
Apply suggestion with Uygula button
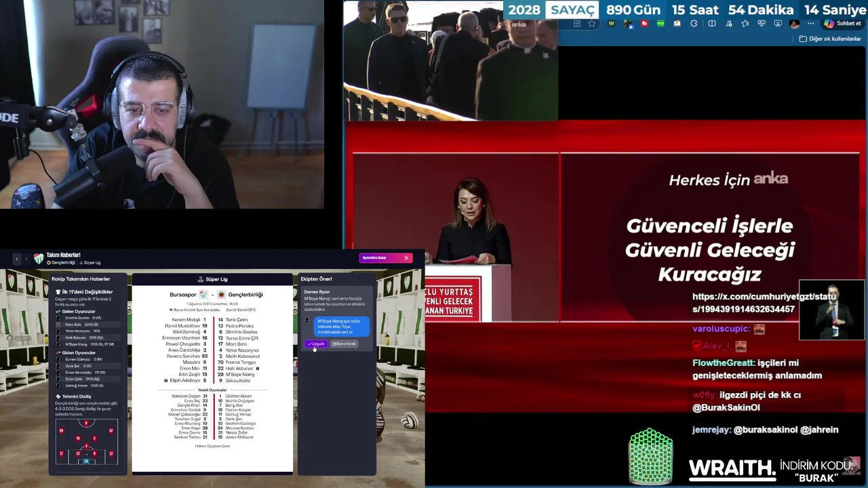(316, 344)
